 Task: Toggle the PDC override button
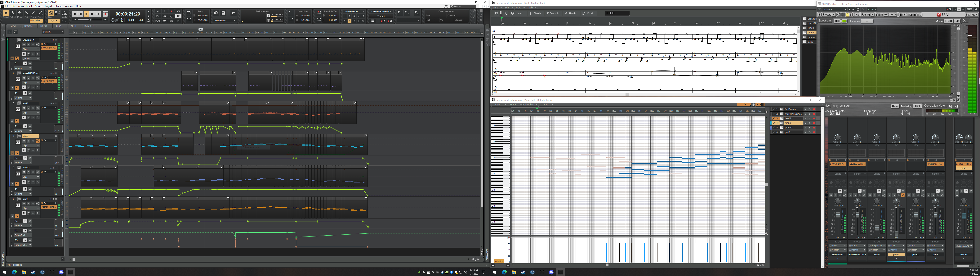[158, 21]
